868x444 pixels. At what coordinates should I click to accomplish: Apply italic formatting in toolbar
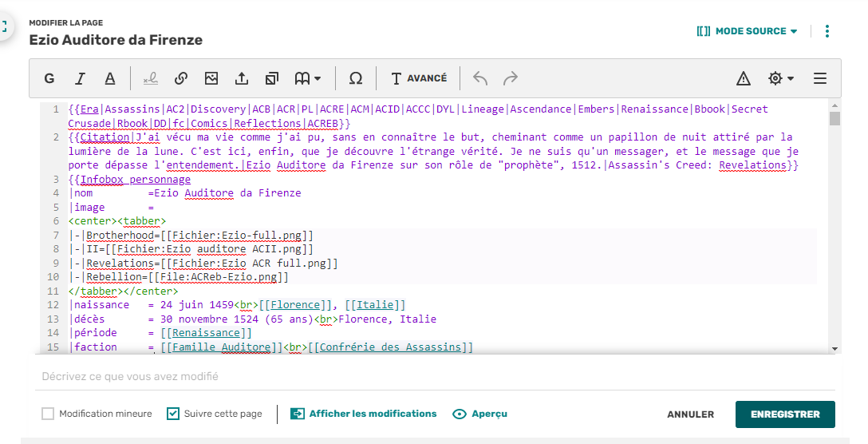[x=80, y=79]
